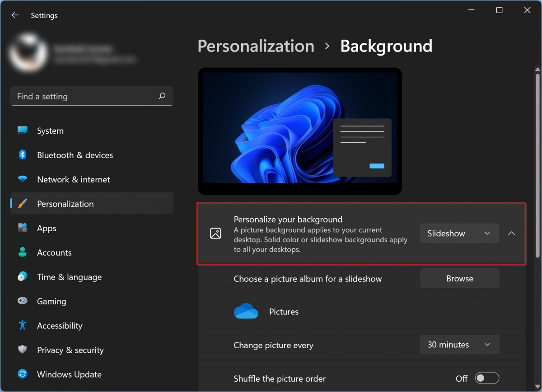The image size is (542, 392).
Task: Click the Bluetooth icon in sidebar
Action: click(23, 154)
